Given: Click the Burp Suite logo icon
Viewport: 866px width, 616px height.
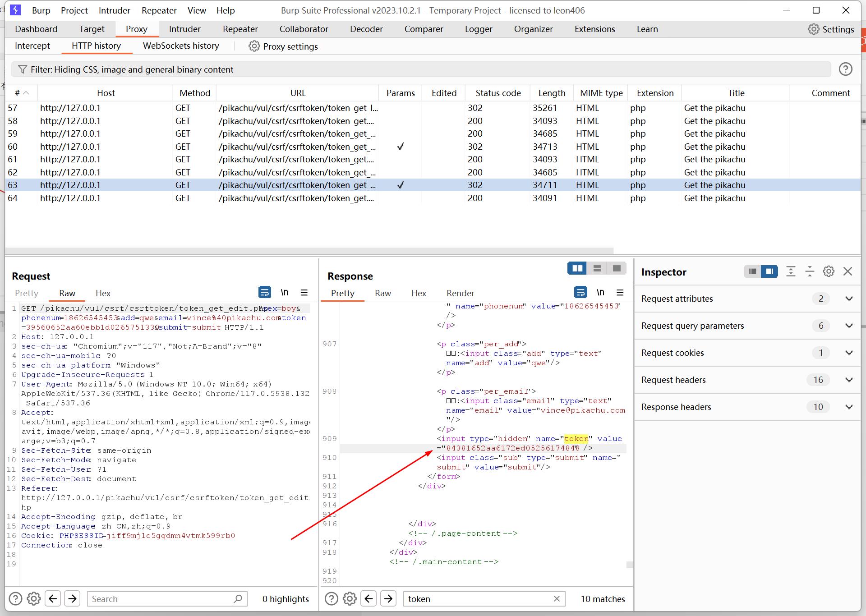Looking at the screenshot, I should point(15,10).
